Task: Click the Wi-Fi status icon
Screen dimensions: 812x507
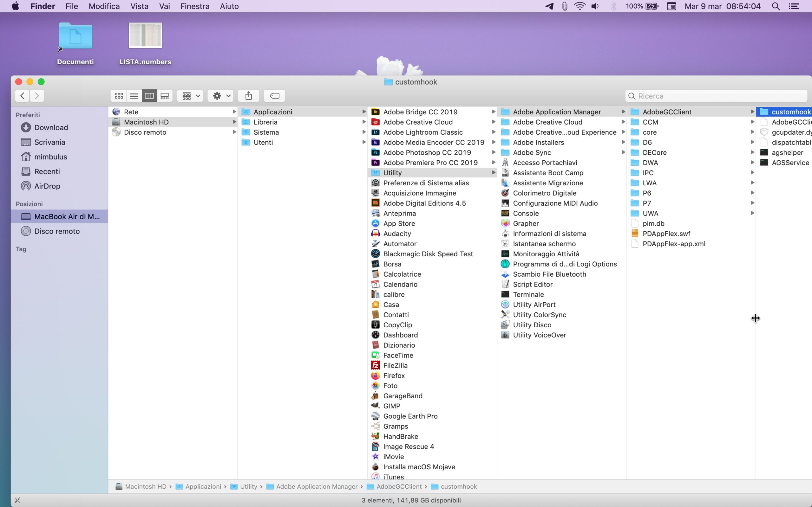Action: pos(580,6)
